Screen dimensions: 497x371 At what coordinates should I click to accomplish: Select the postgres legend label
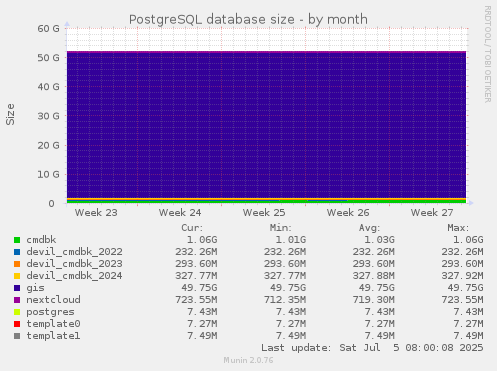[x=50, y=312]
